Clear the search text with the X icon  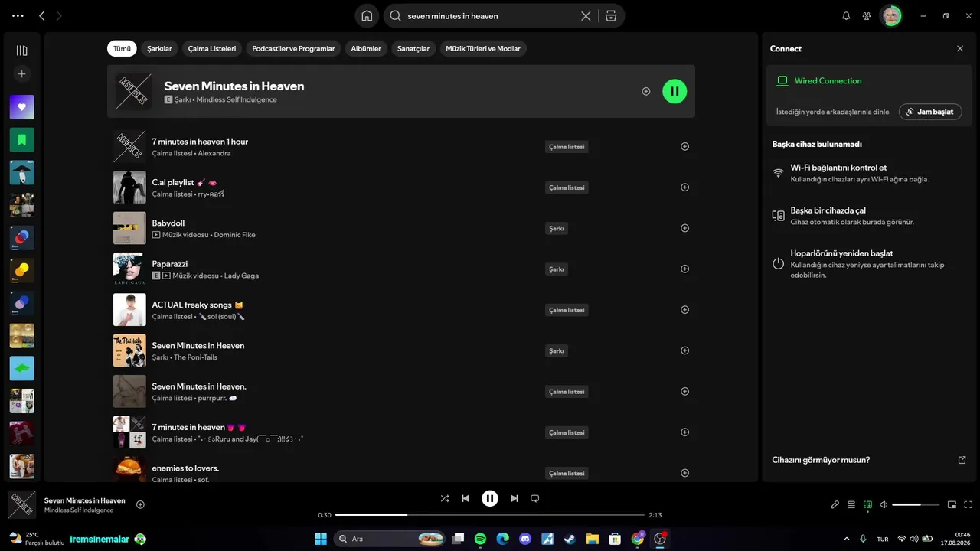(x=586, y=16)
